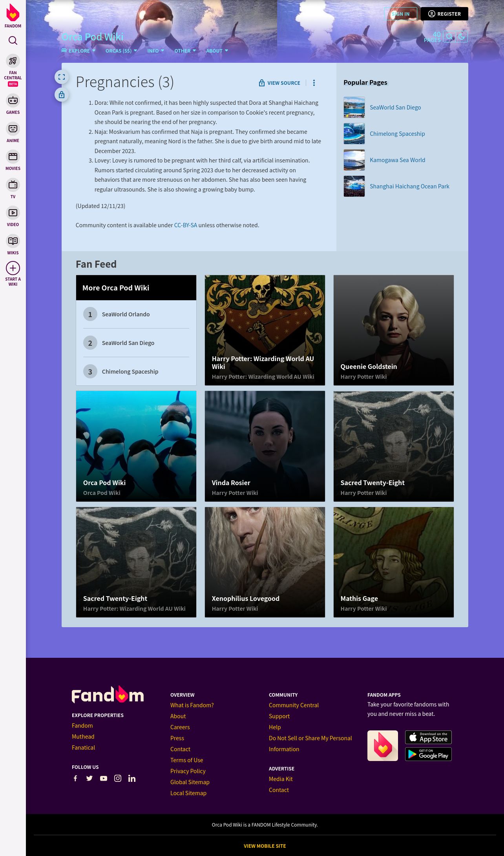Click View Mobile Site link
Screen dimensions: 504x856
[x=265, y=846]
